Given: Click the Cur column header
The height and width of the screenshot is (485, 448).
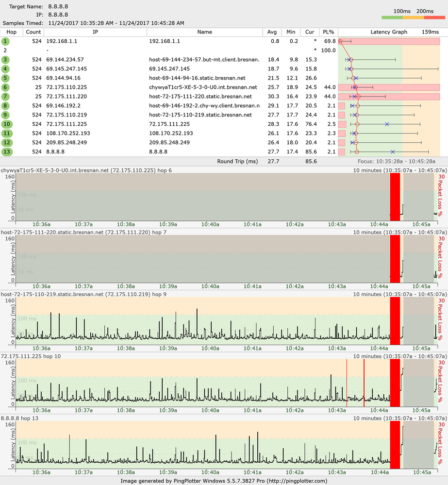Looking at the screenshot, I should pyautogui.click(x=310, y=32).
